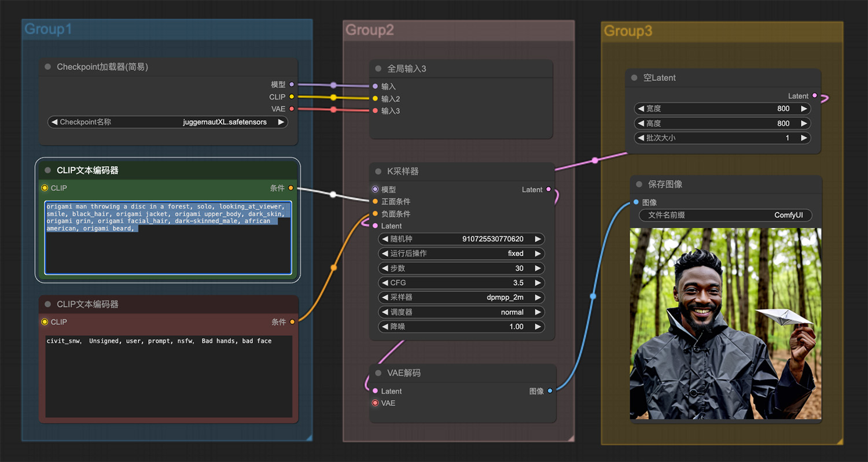Click the Group2 title
Screen dimensions: 868x462
coord(369,30)
